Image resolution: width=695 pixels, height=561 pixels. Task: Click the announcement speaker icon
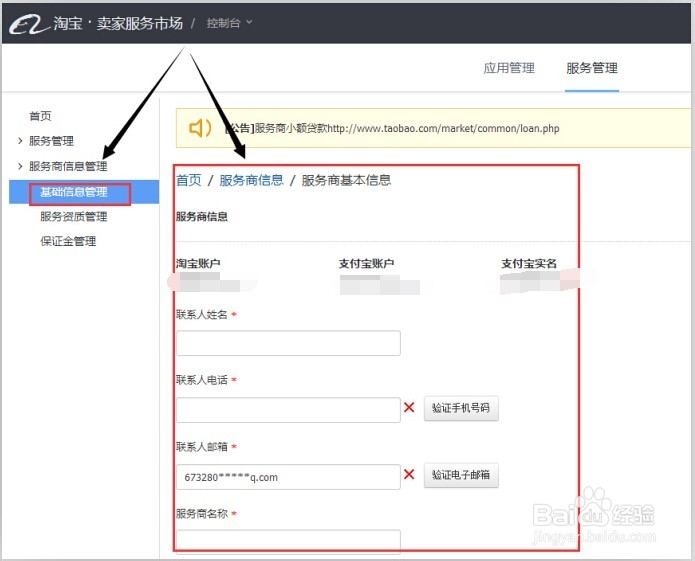(200, 128)
